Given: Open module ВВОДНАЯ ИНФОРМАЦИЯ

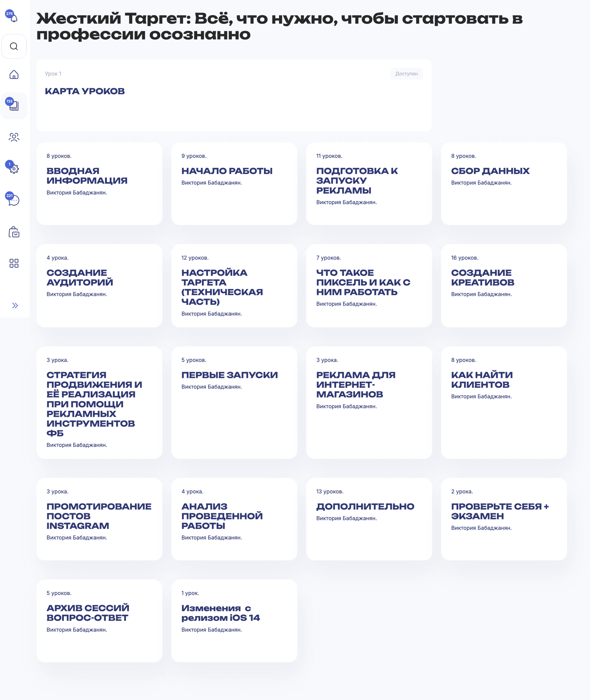Looking at the screenshot, I should tap(99, 183).
